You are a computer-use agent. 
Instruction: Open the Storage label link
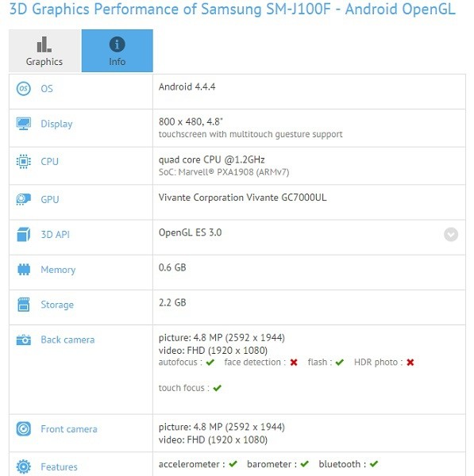point(57,305)
